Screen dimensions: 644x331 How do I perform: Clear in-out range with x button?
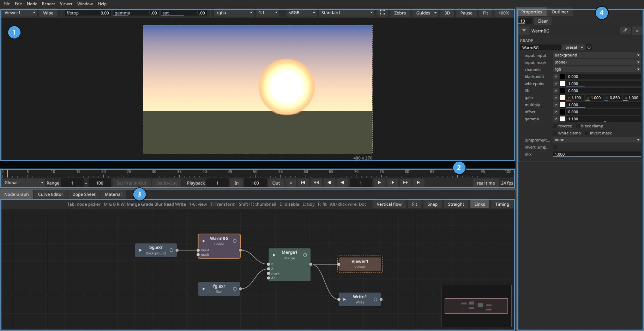point(290,183)
